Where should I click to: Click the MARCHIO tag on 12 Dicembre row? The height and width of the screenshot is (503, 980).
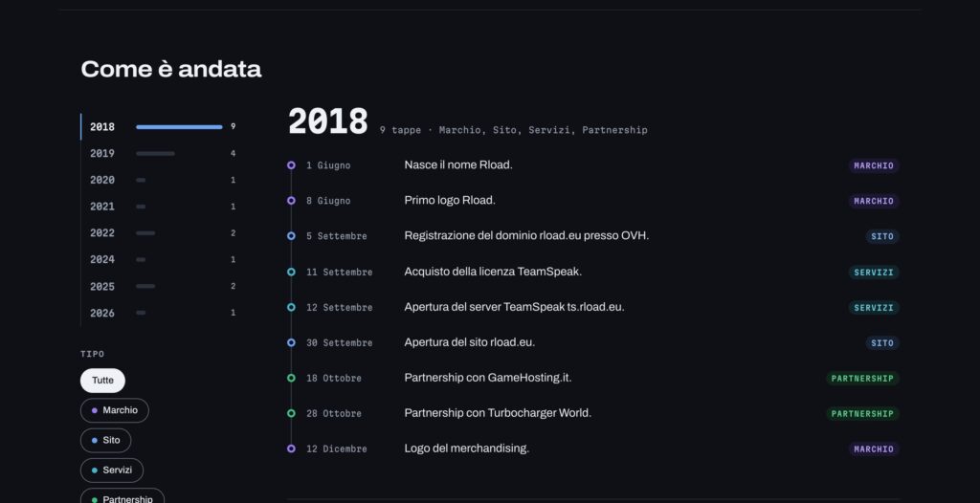pyautogui.click(x=874, y=449)
